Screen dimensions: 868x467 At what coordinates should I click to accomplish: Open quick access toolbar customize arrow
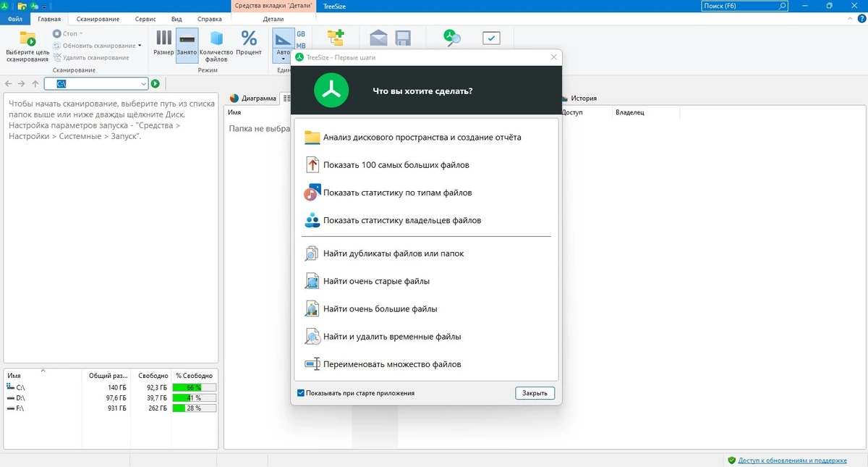[x=44, y=7]
